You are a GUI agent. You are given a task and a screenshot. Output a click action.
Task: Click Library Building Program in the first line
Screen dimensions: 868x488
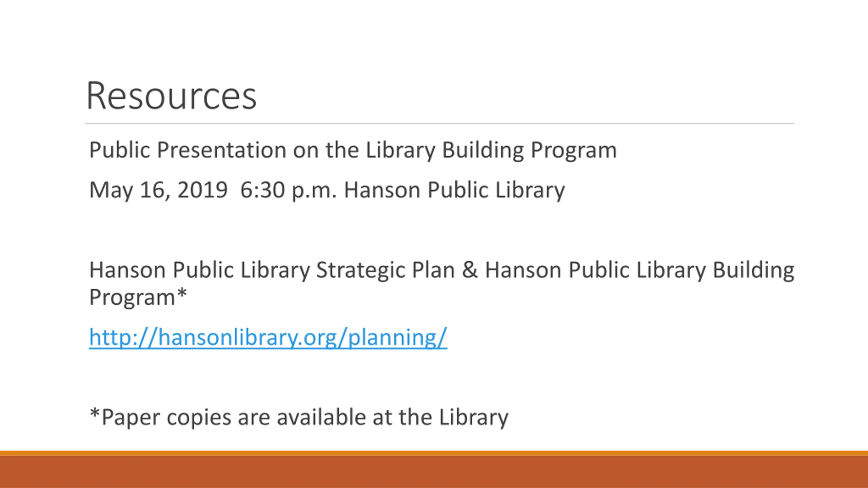click(x=491, y=150)
